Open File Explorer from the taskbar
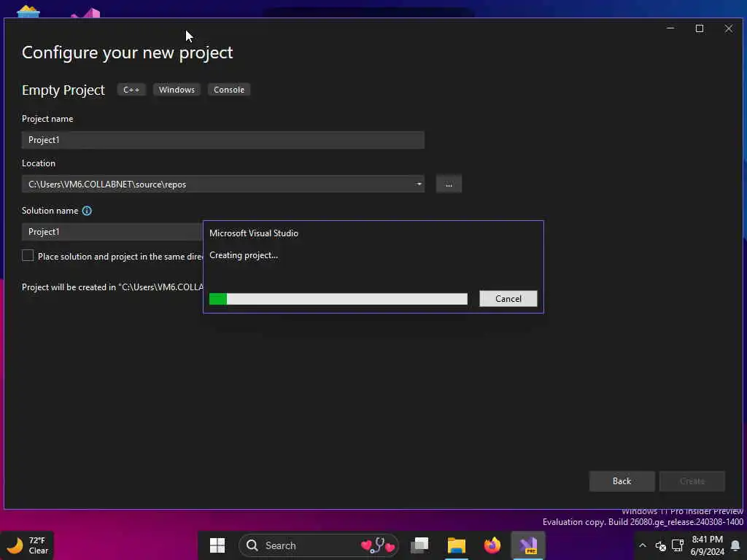The width and height of the screenshot is (747, 560). coord(457,545)
